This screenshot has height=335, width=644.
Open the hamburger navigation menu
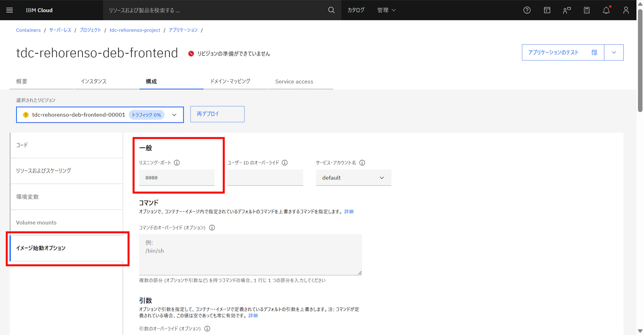click(x=9, y=10)
